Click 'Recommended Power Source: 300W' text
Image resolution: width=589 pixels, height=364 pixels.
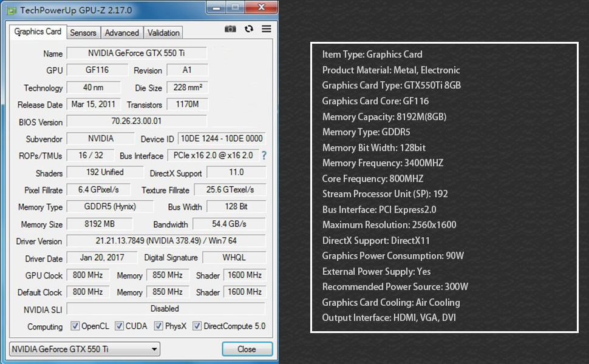[395, 287]
